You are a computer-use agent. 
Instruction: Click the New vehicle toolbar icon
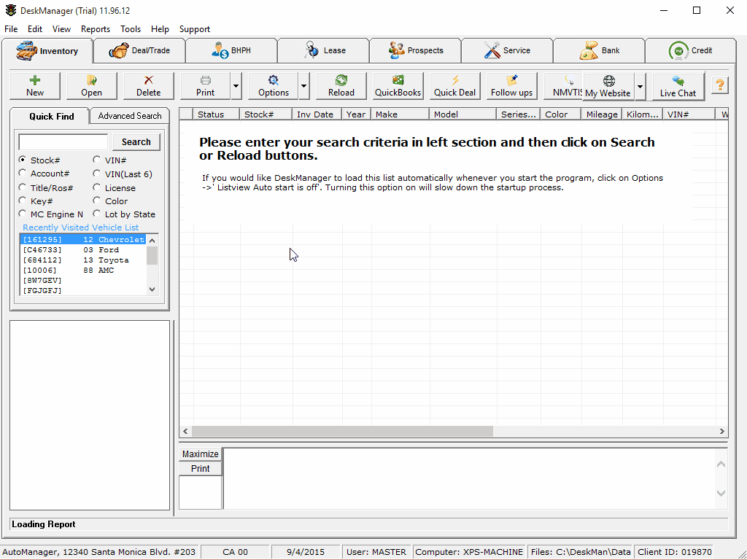pos(35,86)
